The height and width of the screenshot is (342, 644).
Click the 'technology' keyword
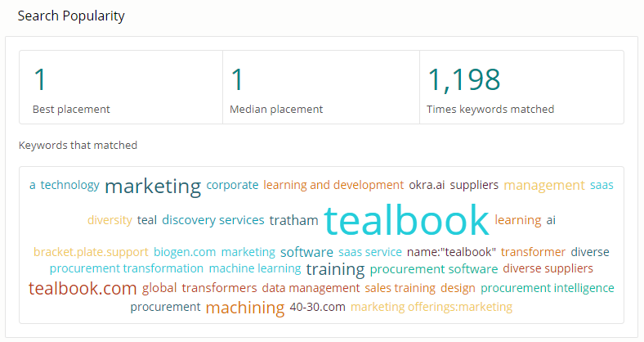coord(69,185)
